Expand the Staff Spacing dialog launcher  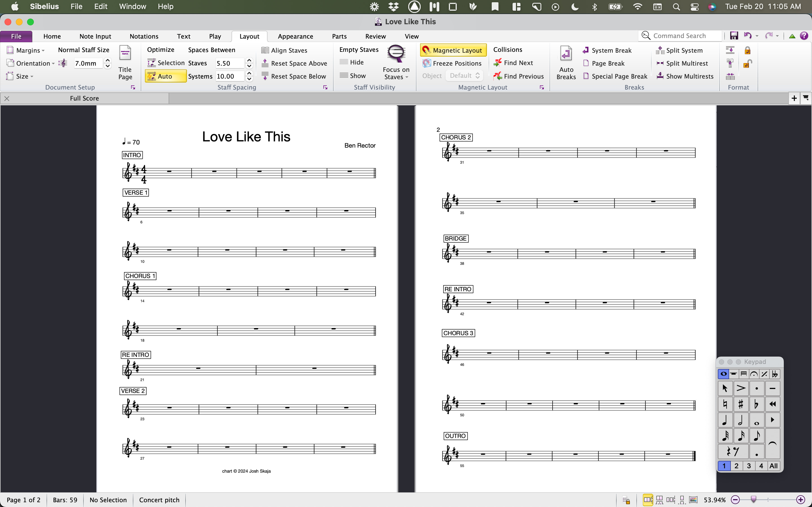pyautogui.click(x=325, y=88)
